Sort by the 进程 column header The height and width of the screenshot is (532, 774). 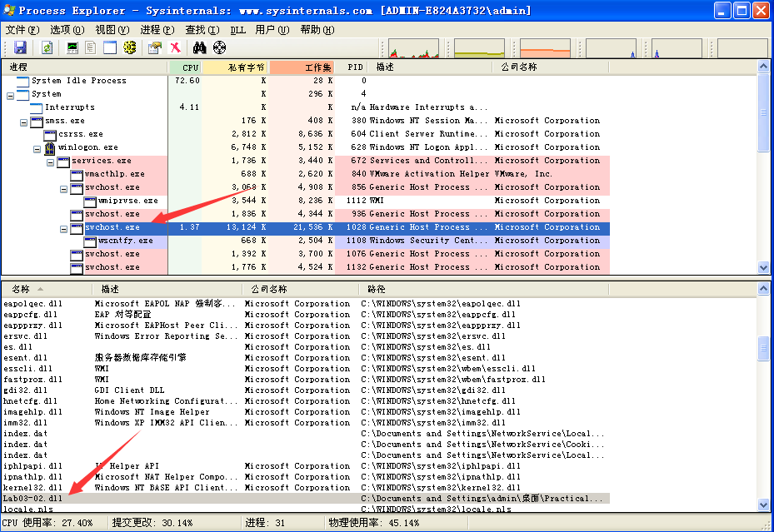(x=85, y=67)
